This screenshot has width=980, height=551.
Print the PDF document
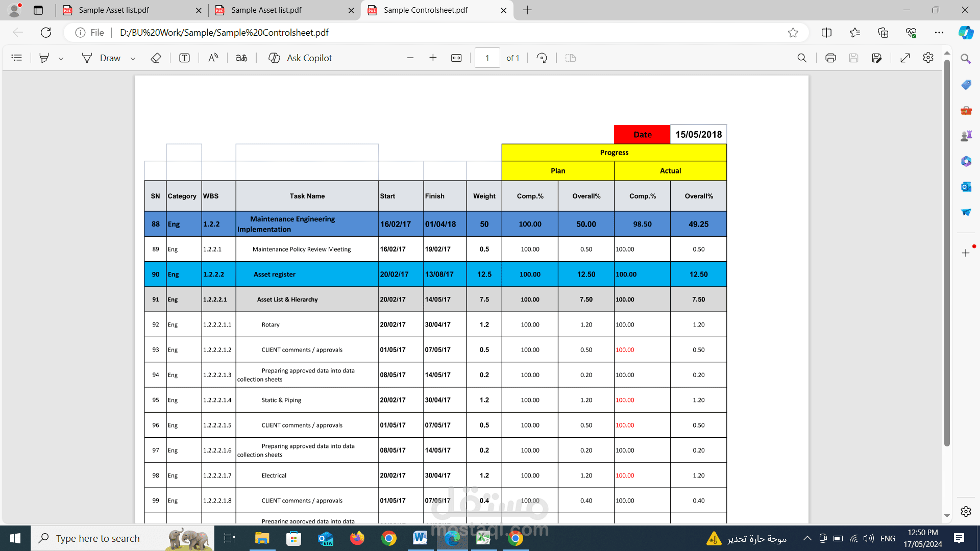tap(830, 58)
